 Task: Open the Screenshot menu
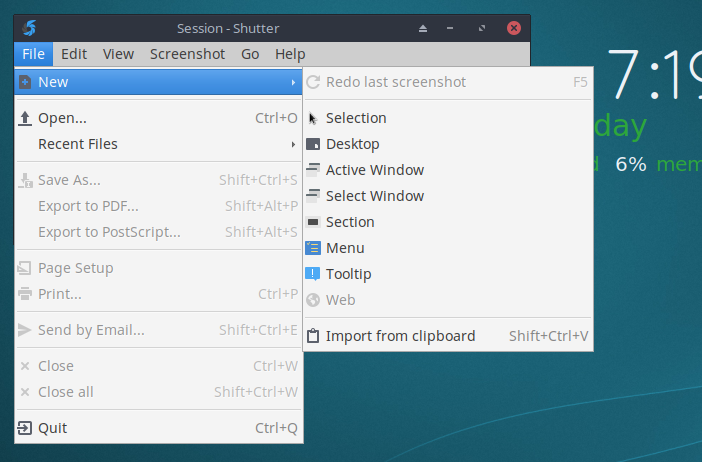tap(187, 54)
